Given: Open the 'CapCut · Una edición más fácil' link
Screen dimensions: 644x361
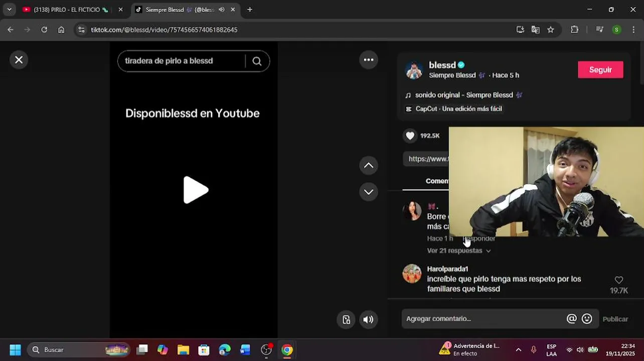Looking at the screenshot, I should pyautogui.click(x=454, y=109).
